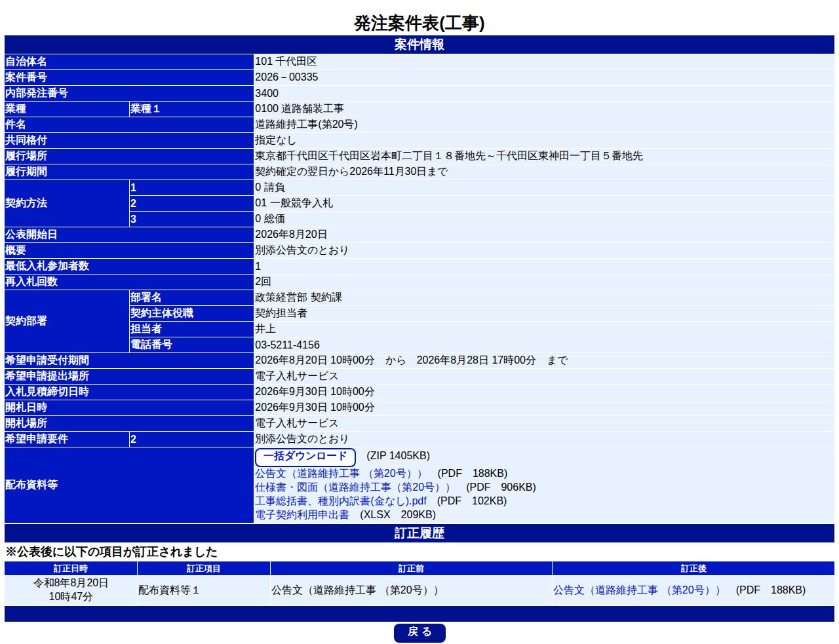Click the 希望申請受付期間 date range text
This screenshot has width=839, height=644.
tap(411, 360)
